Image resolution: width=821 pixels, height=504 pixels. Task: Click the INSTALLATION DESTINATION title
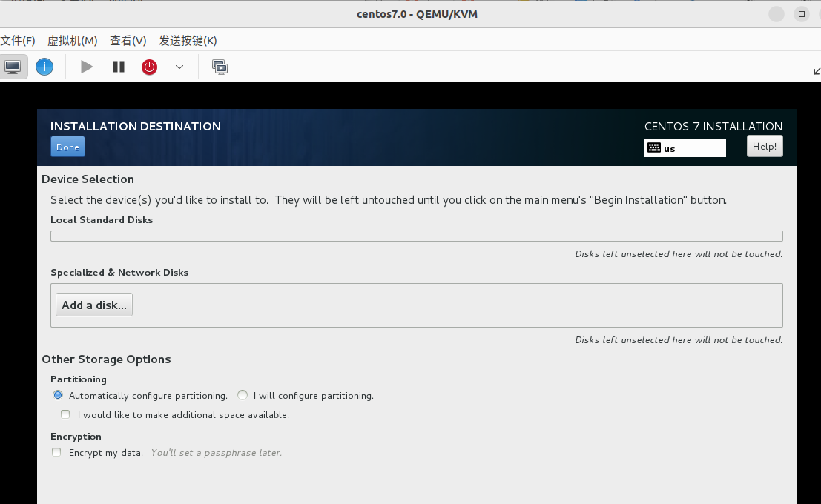pyautogui.click(x=136, y=126)
